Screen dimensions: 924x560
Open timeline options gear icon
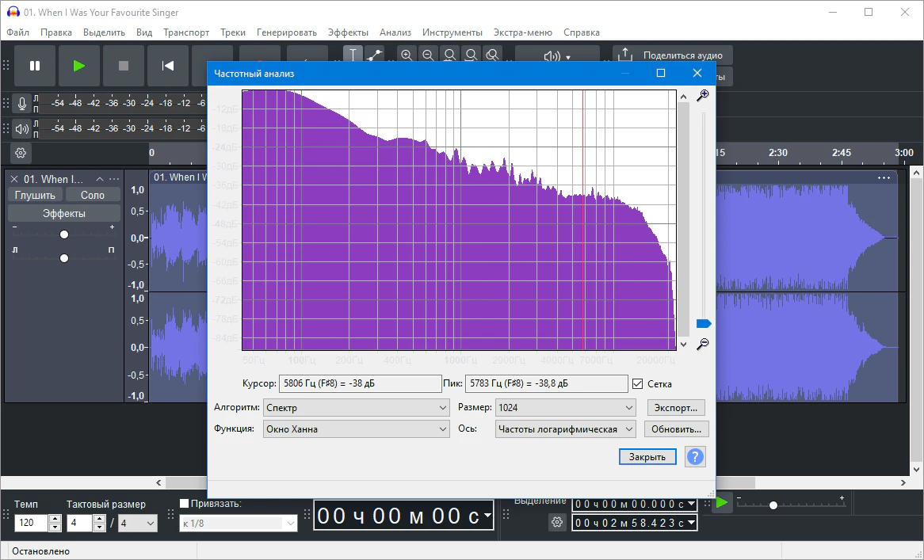click(x=21, y=153)
